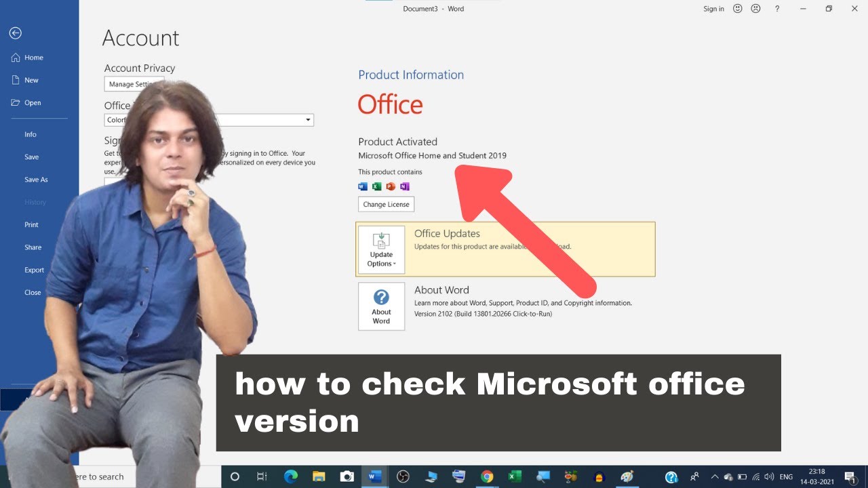Click the smiley feedback icon

point(738,9)
